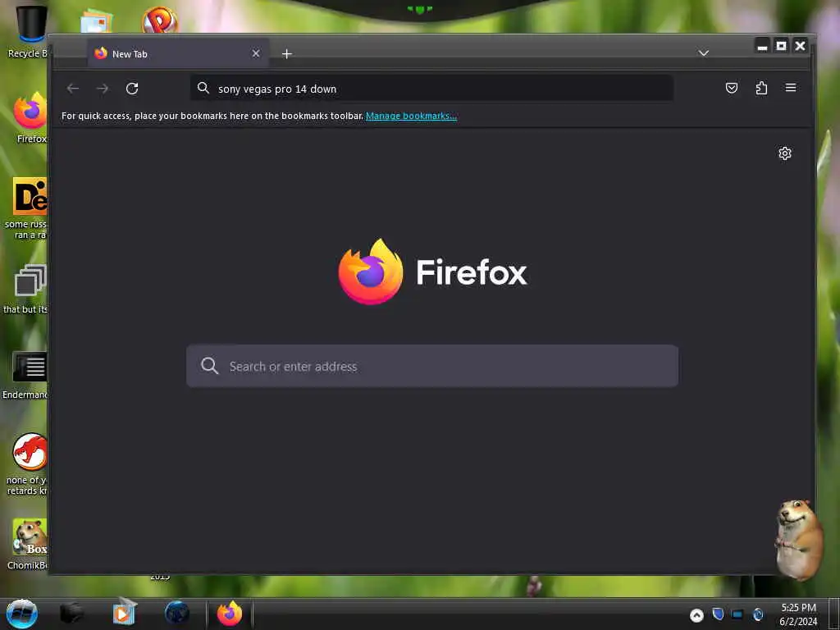The height and width of the screenshot is (630, 840).
Task: Click the URL bar containing sony vegas text
Action: pos(431,89)
